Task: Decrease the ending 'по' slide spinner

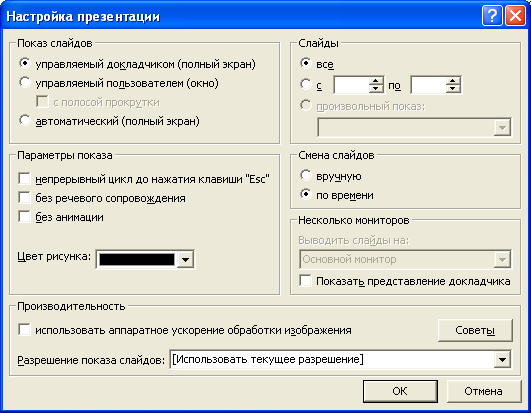Action: click(x=453, y=89)
